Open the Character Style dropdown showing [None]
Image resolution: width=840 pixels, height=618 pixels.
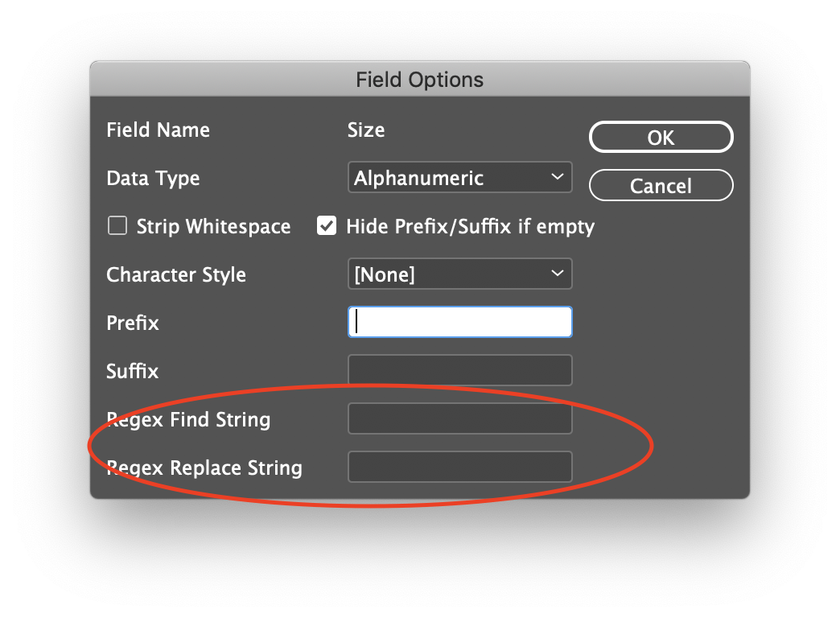coord(459,274)
